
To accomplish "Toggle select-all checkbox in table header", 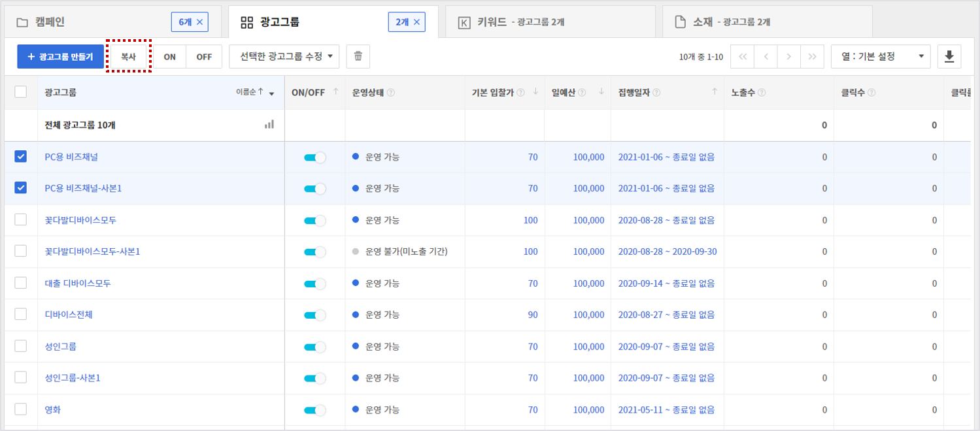I will [x=21, y=92].
